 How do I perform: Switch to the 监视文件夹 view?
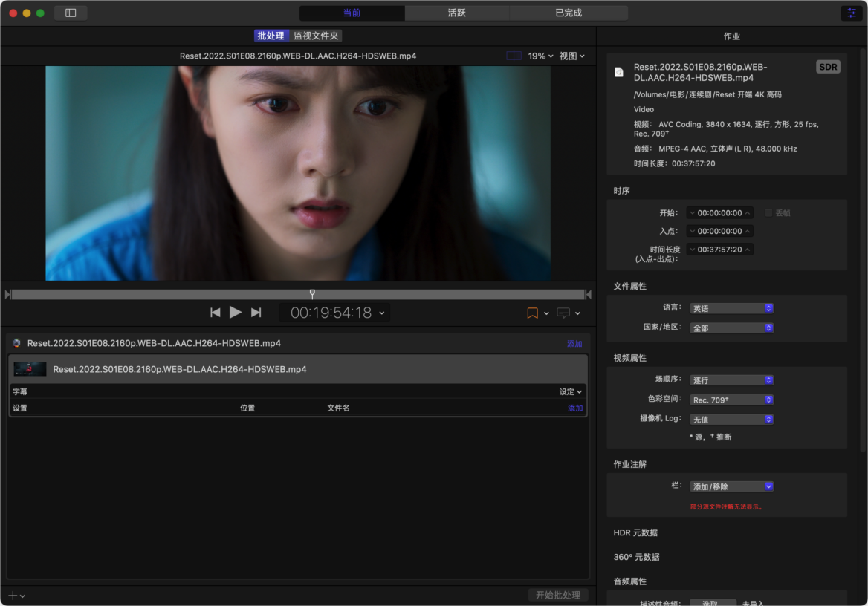tap(316, 36)
